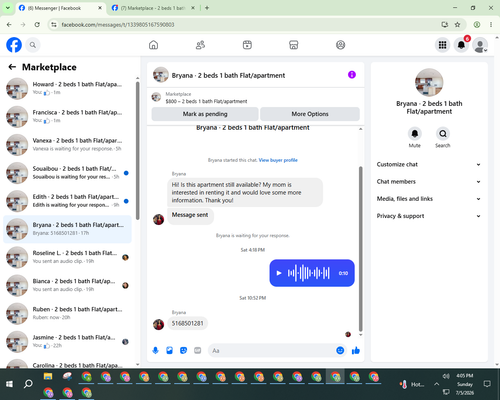Open the Facebook logo home link
Screen dimensions: 500x400
tap(14, 45)
